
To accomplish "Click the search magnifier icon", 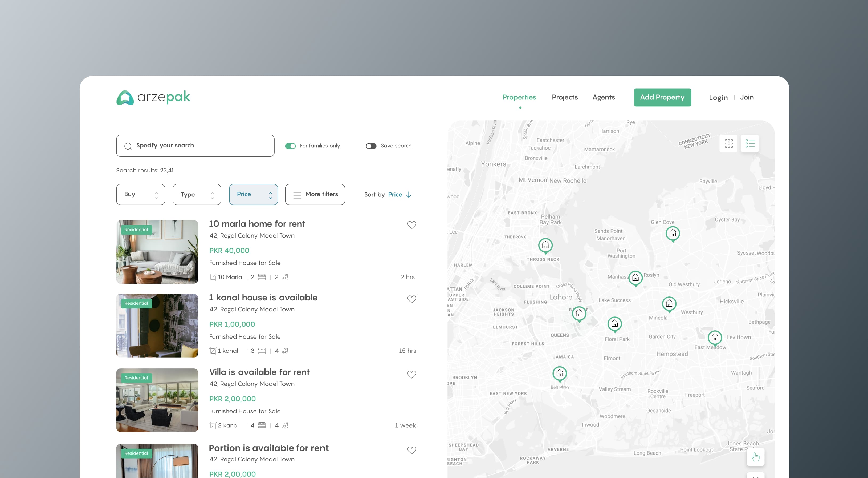I will (128, 146).
